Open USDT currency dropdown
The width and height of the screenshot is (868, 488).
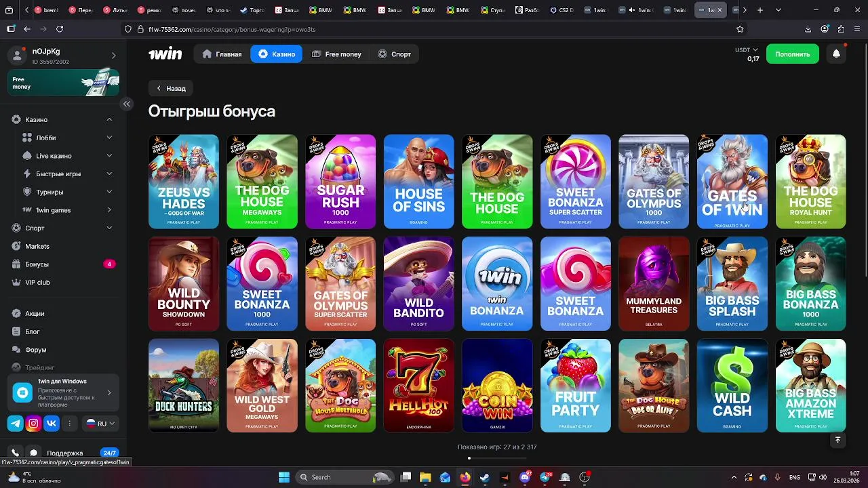[747, 50]
